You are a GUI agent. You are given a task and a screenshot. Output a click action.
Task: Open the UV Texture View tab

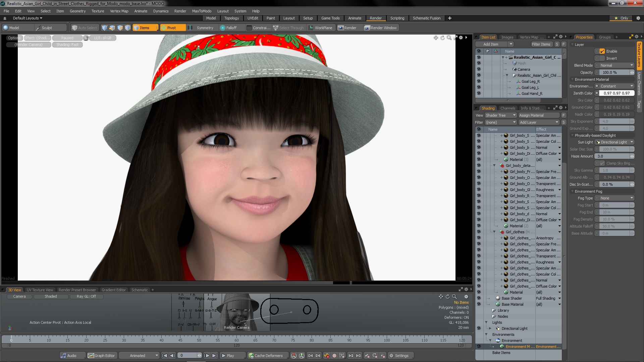point(40,290)
